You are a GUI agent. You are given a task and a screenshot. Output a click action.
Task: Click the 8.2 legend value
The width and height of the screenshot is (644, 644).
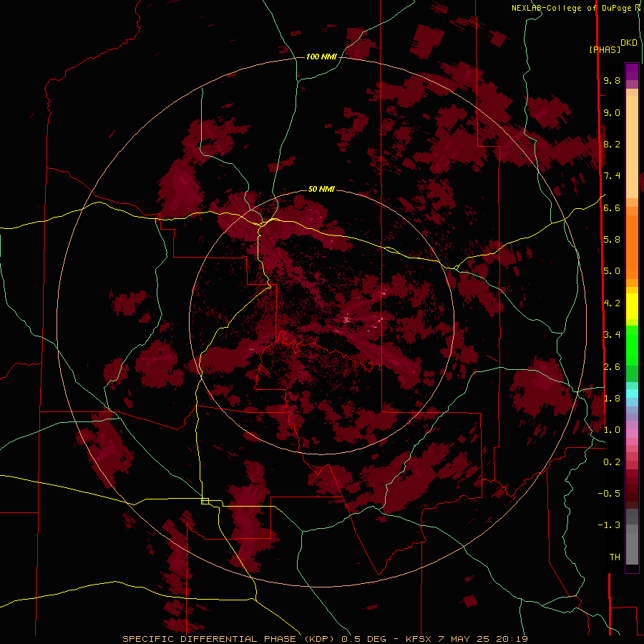coord(612,144)
